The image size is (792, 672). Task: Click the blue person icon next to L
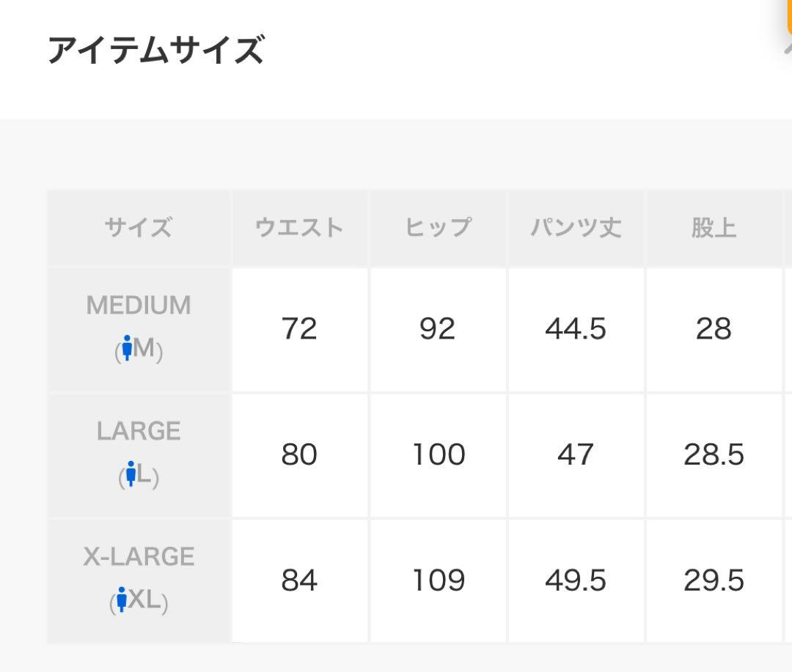(x=131, y=473)
